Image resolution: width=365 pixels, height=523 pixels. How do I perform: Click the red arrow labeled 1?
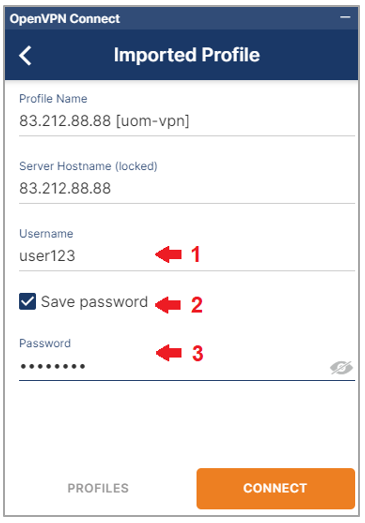(x=168, y=254)
